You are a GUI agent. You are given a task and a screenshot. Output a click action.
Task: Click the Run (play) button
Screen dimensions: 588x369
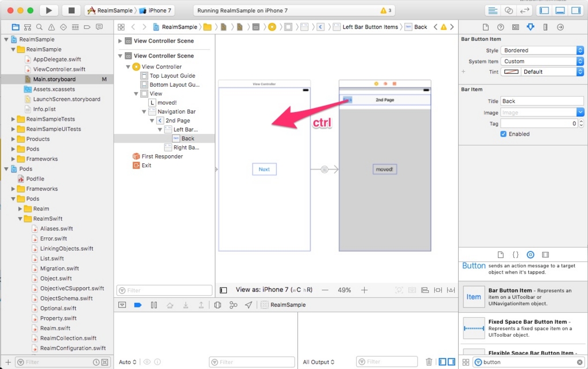coord(49,10)
